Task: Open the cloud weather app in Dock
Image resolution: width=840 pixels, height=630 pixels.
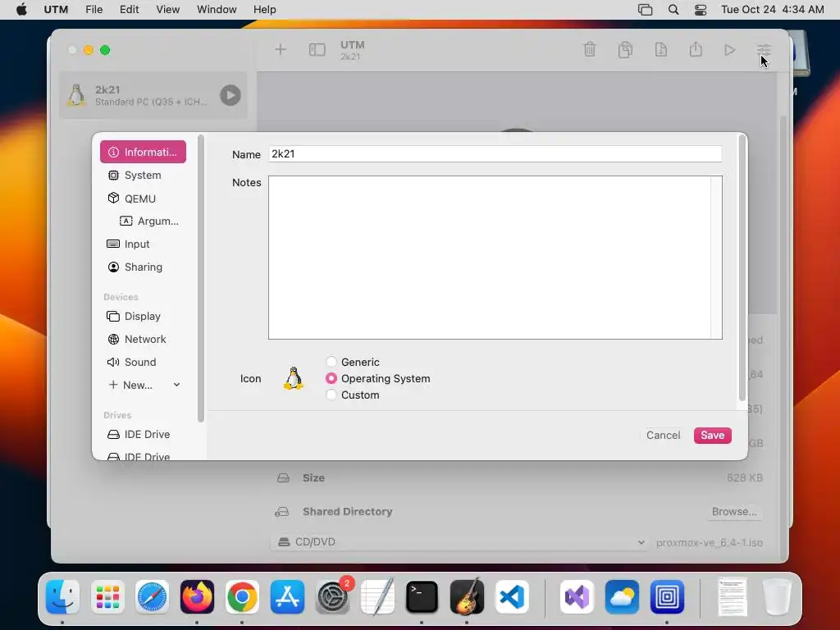Action: point(622,597)
